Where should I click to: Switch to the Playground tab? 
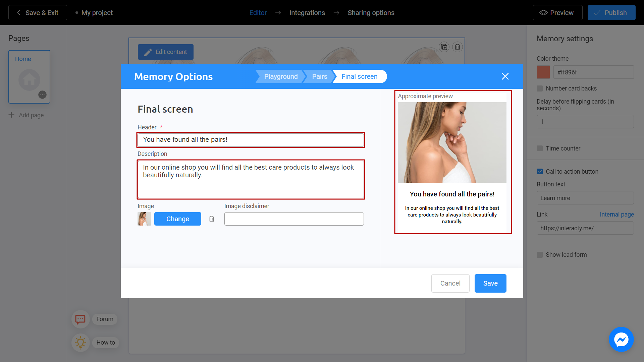280,76
